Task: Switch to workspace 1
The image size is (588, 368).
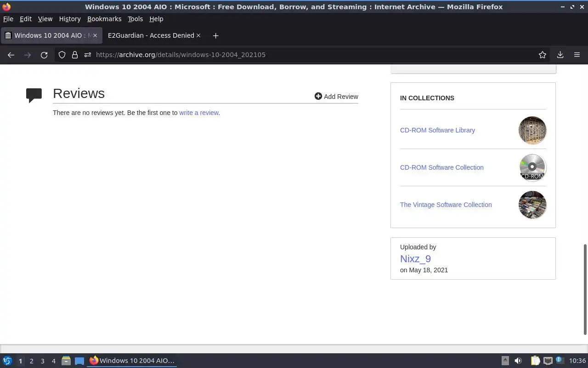Action: pos(20,361)
